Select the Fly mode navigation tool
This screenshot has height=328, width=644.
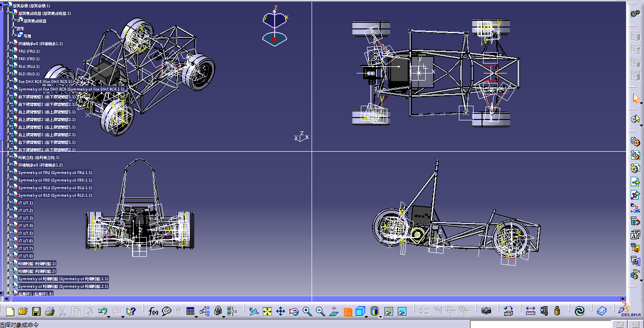click(x=254, y=311)
